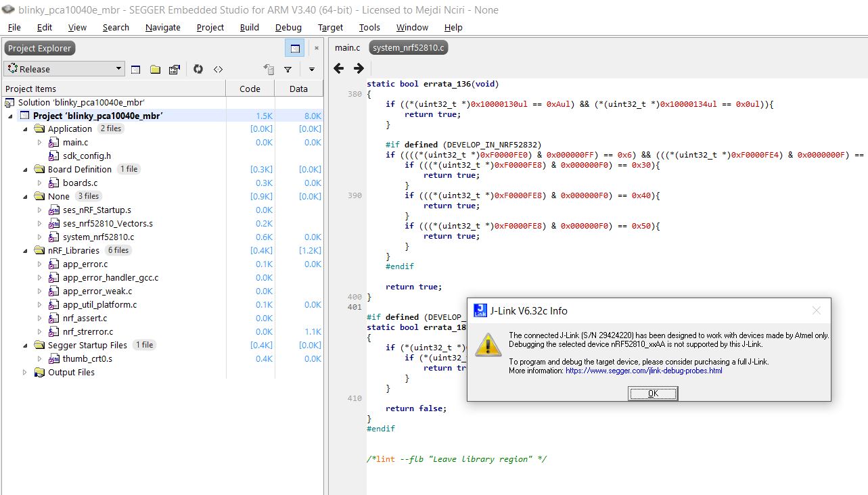Select ses_nrf52810_Vectors.s file

click(108, 223)
